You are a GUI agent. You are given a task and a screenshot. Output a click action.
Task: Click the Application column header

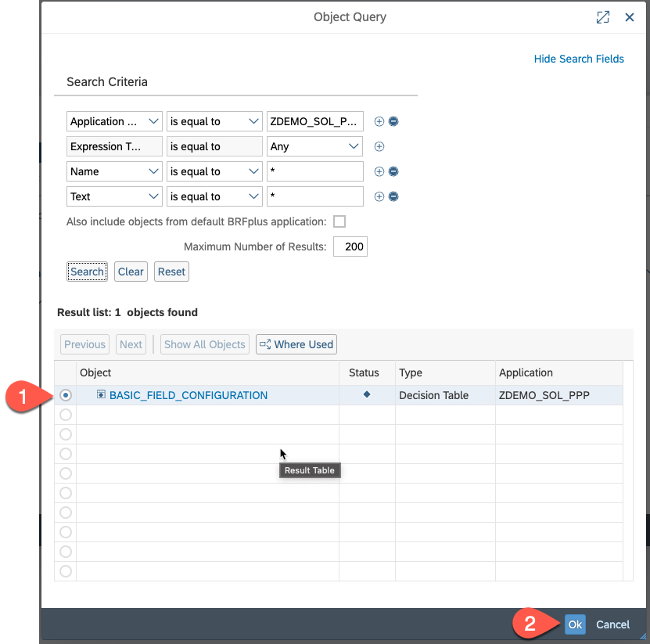[559, 372]
